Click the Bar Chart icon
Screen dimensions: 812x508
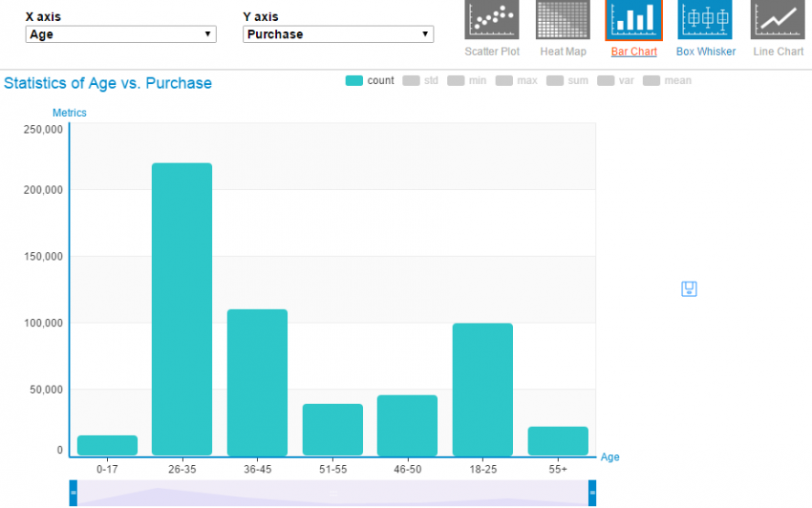point(633,21)
